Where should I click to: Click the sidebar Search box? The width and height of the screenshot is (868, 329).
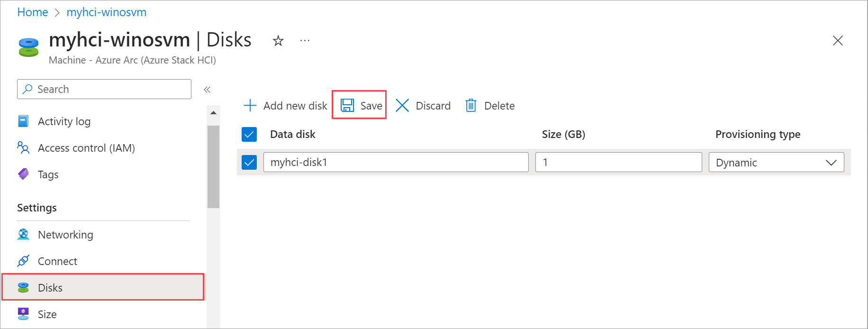tap(104, 89)
